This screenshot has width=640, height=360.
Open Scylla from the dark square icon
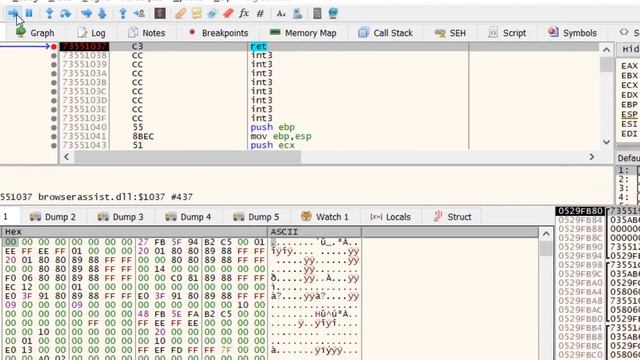160,13
